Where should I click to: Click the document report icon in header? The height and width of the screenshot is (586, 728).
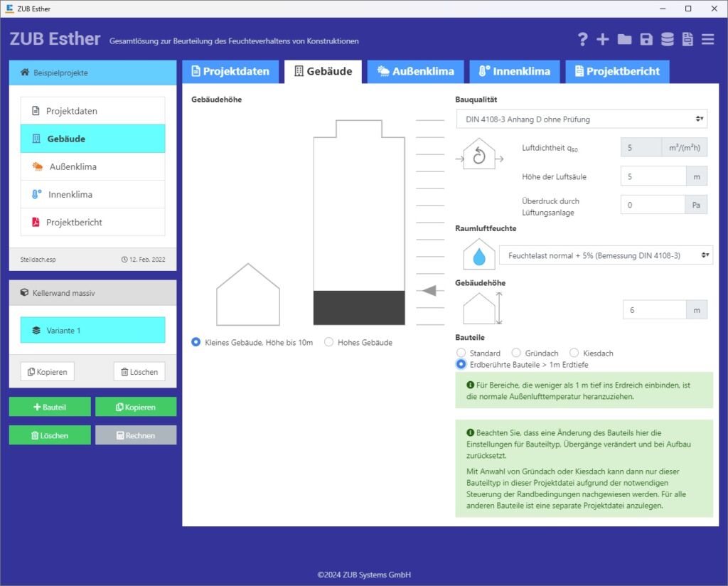click(687, 40)
